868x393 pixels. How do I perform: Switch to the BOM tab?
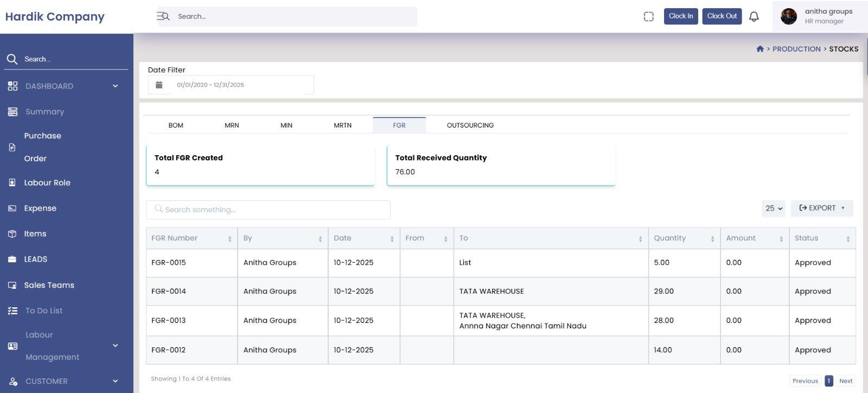click(176, 125)
